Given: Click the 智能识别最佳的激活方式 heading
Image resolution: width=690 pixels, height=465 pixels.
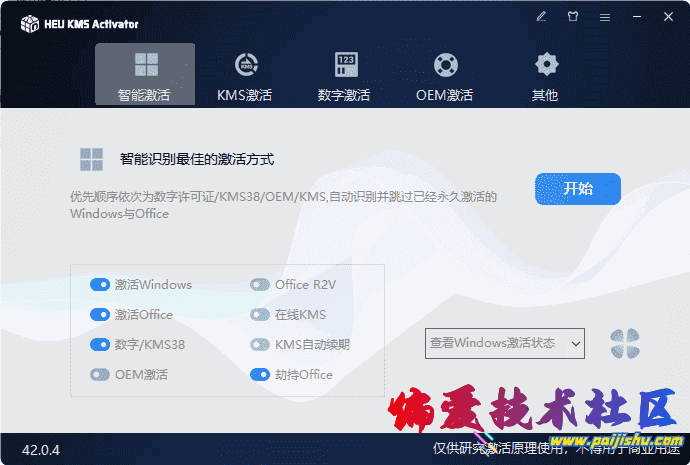Looking at the screenshot, I should [197, 159].
